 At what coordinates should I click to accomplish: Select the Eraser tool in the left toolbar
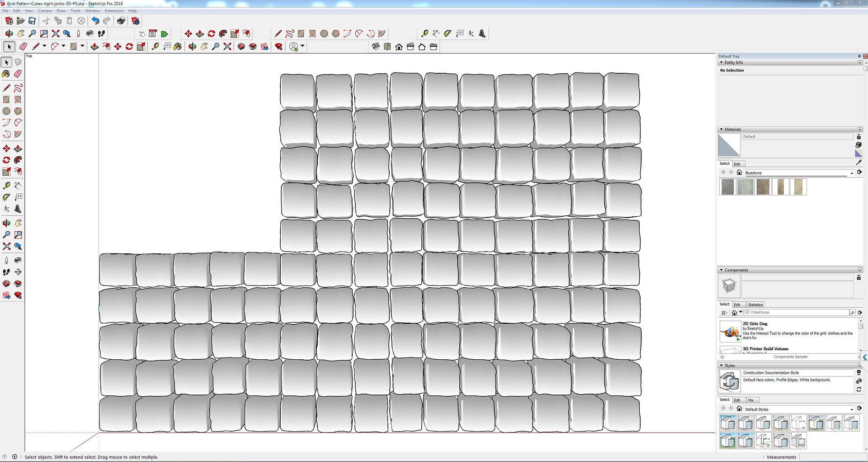[18, 74]
